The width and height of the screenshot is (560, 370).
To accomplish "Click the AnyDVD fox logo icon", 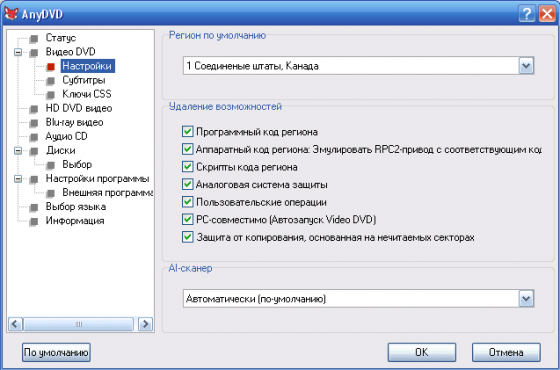I will [11, 14].
